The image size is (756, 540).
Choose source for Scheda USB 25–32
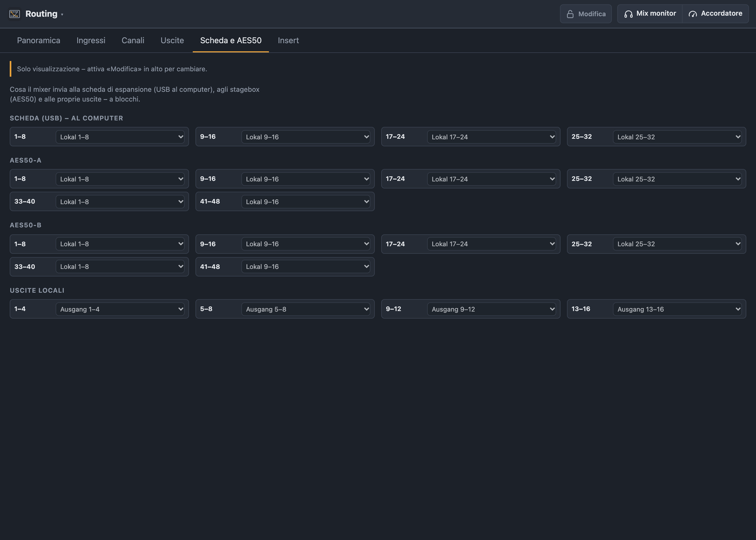point(678,137)
